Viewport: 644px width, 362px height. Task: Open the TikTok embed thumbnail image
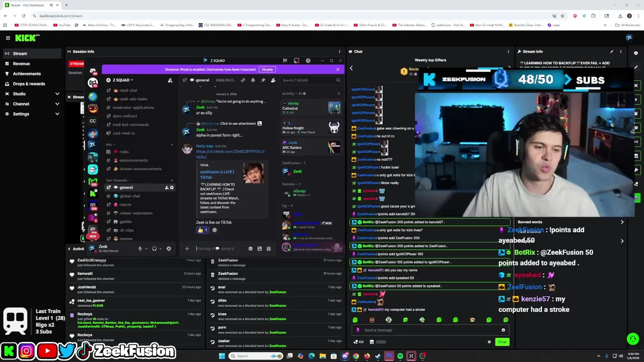[x=253, y=173]
